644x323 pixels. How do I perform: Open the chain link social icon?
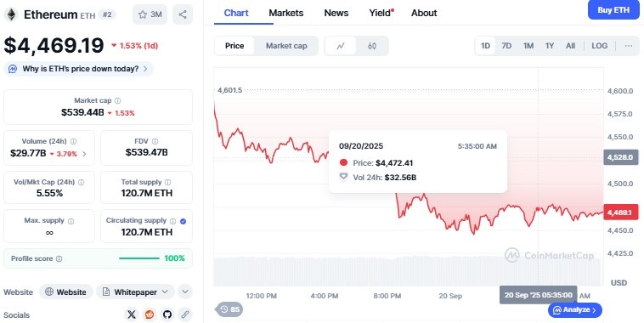[185, 314]
